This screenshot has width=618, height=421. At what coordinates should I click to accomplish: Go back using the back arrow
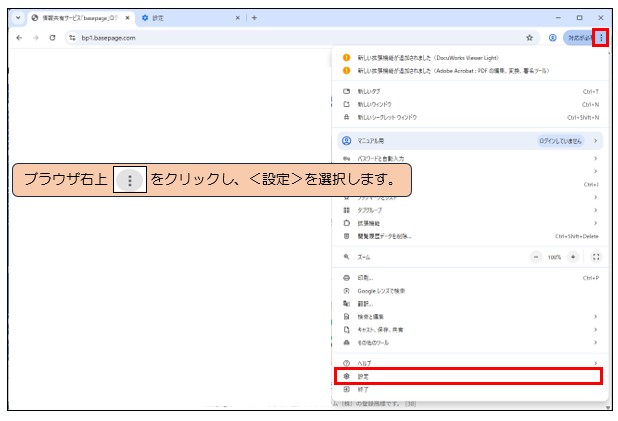tap(19, 38)
